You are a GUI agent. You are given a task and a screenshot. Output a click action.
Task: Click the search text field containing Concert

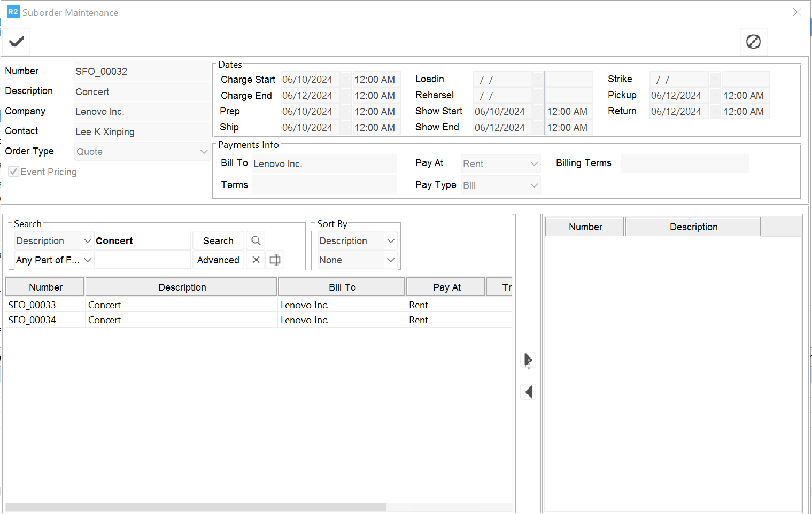pos(142,241)
